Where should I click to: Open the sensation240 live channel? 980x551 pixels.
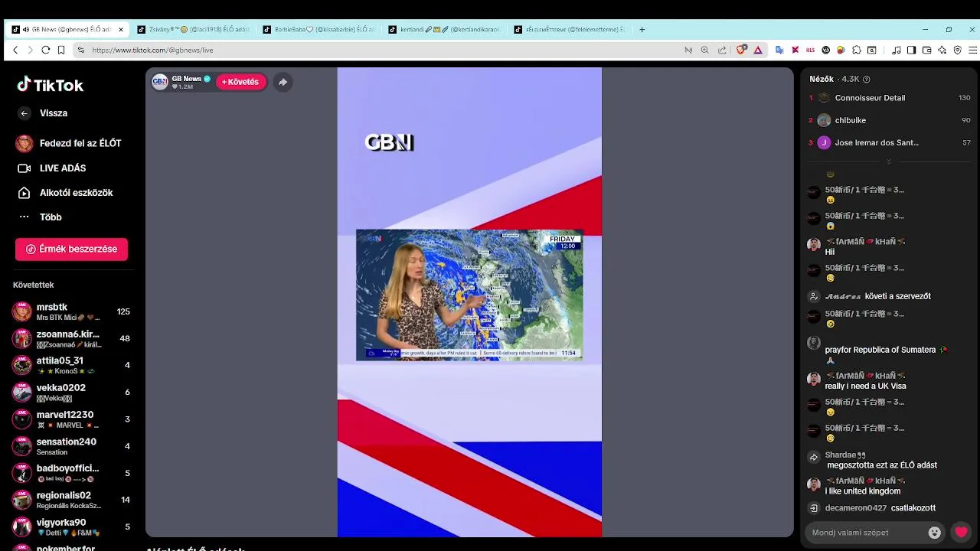71,446
